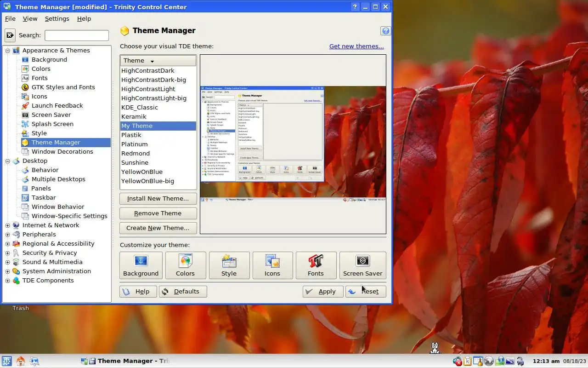The image size is (588, 368).
Task: Open Panels settings in the tree
Action: (x=41, y=188)
